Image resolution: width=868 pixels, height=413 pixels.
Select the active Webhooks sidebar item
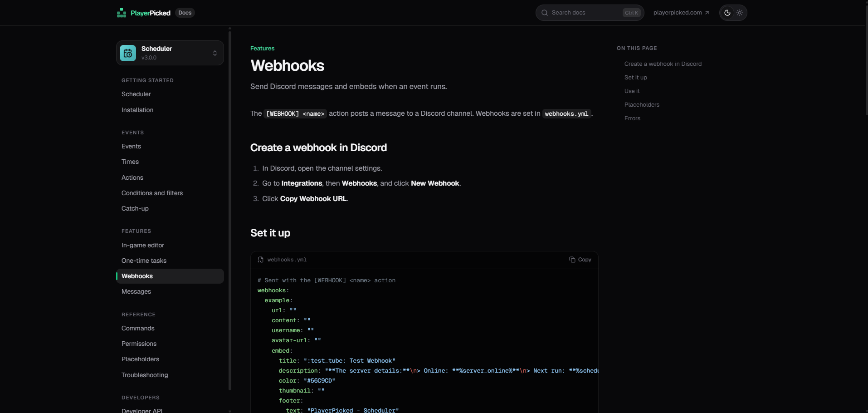[x=170, y=276]
